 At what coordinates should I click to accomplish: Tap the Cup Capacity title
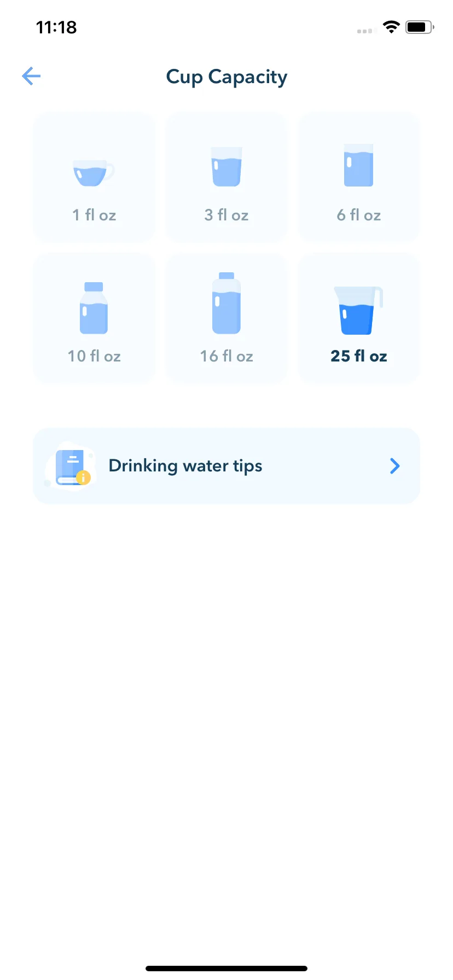(226, 77)
